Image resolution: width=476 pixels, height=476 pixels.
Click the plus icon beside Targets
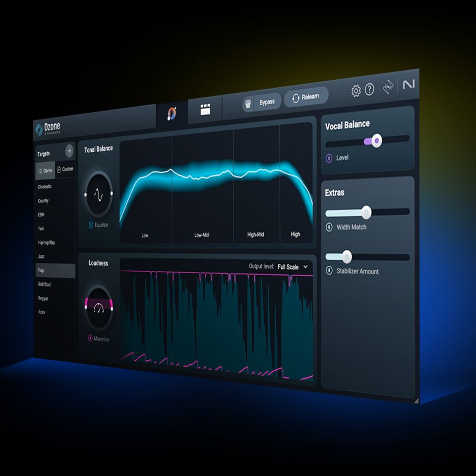[x=69, y=151]
